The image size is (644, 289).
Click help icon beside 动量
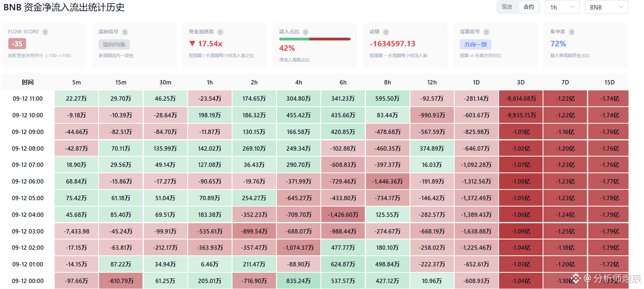[x=386, y=32]
